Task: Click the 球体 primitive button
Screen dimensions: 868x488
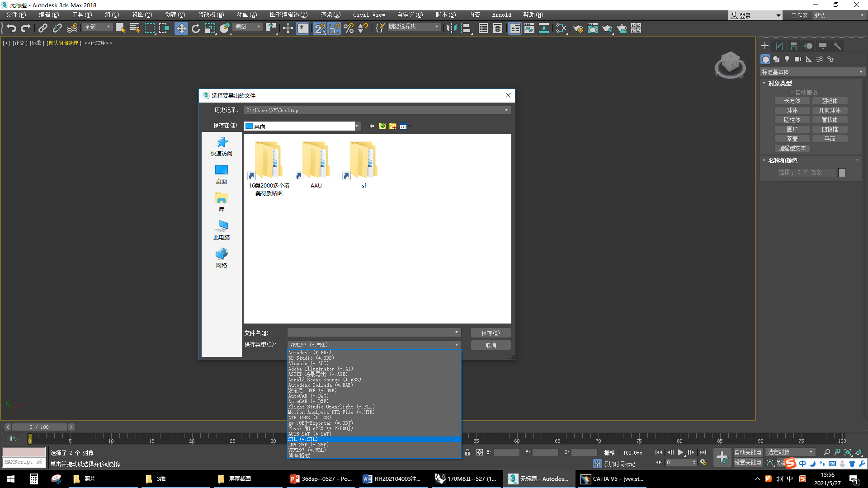Action: (x=792, y=110)
